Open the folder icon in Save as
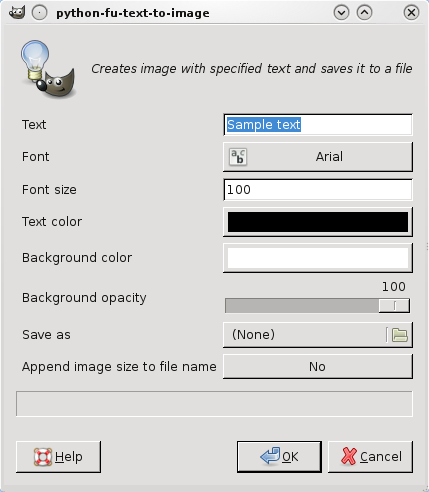This screenshot has height=492, width=429. (400, 335)
